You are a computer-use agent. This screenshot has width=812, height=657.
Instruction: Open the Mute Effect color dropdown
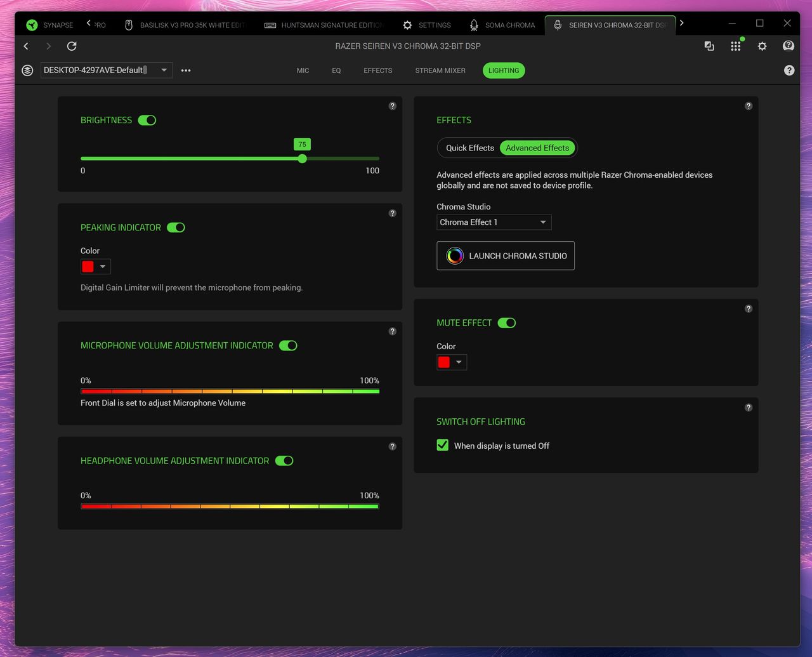[x=452, y=362]
